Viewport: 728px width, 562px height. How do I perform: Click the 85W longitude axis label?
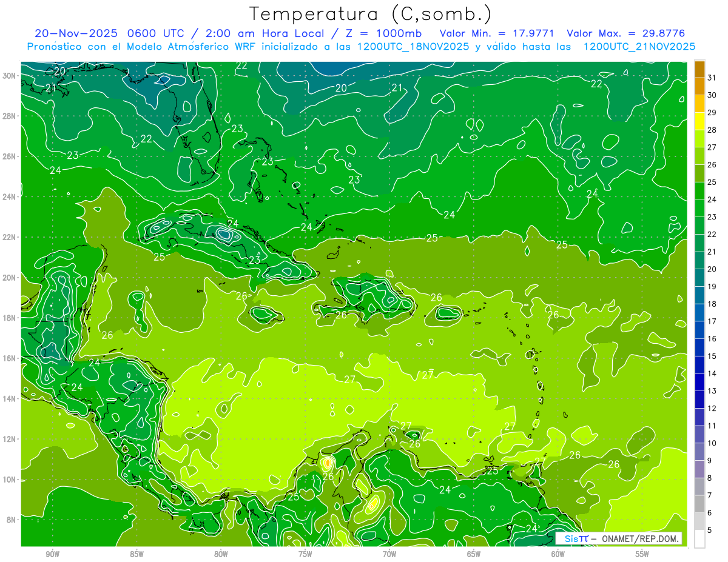coord(136,554)
